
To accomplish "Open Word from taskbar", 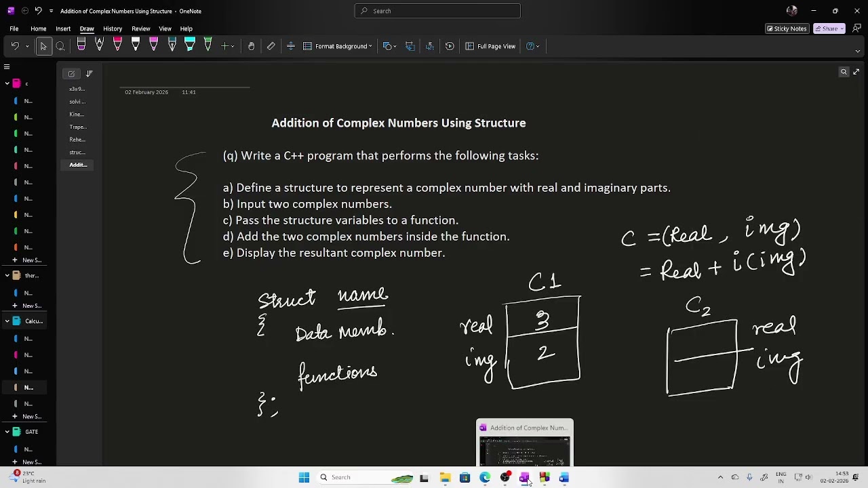I will pyautogui.click(x=564, y=478).
